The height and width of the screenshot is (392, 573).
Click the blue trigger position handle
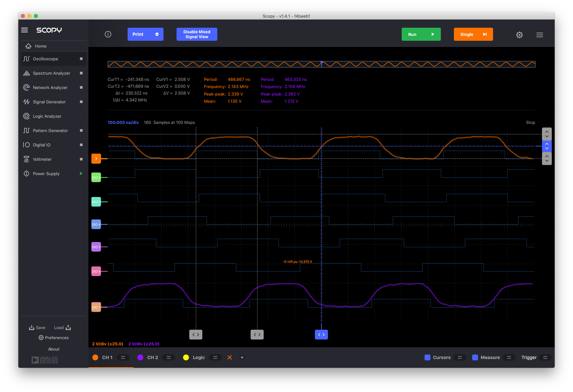pos(321,335)
